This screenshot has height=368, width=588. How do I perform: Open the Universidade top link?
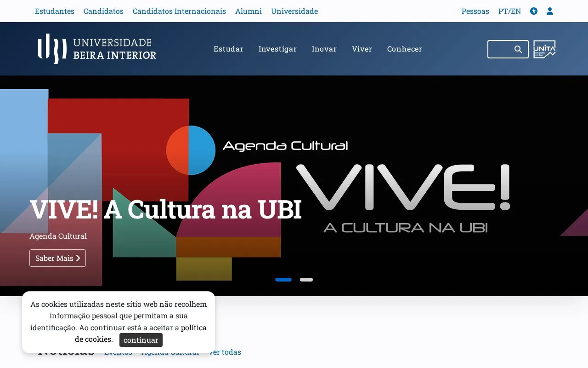[294, 11]
